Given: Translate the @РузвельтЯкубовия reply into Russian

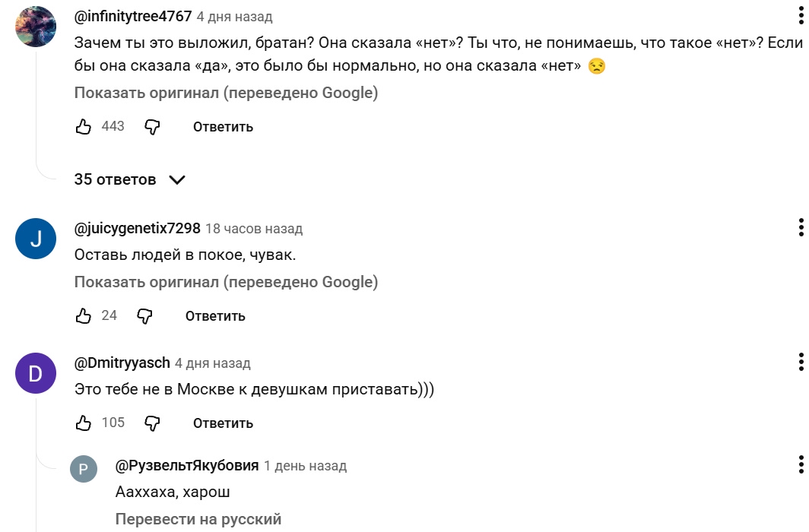Looking at the screenshot, I should [x=198, y=520].
